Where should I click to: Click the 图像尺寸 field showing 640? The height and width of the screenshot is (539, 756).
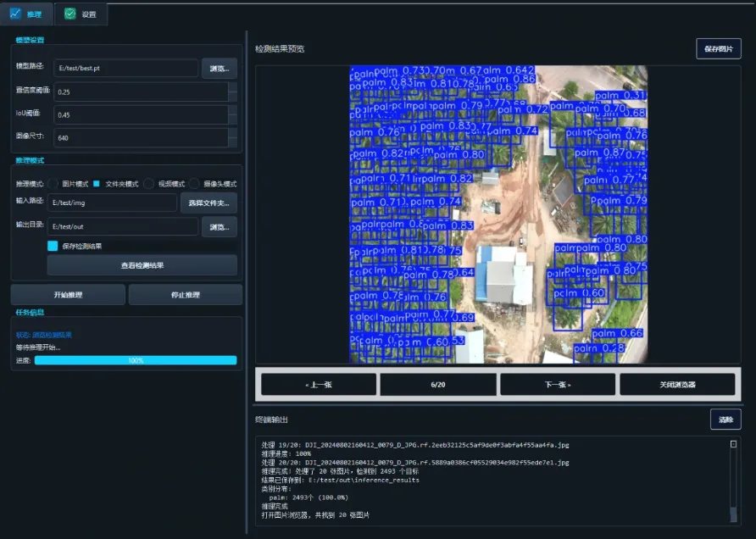click(x=141, y=138)
